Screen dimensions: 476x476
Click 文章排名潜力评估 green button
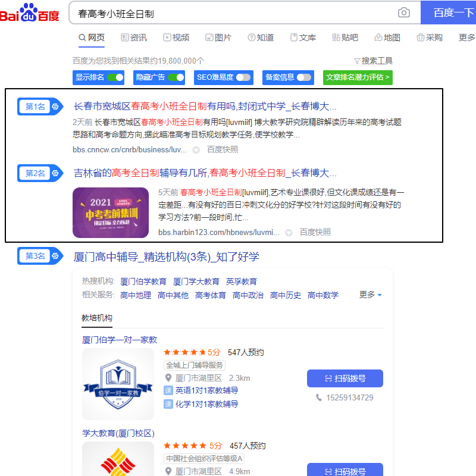[358, 77]
